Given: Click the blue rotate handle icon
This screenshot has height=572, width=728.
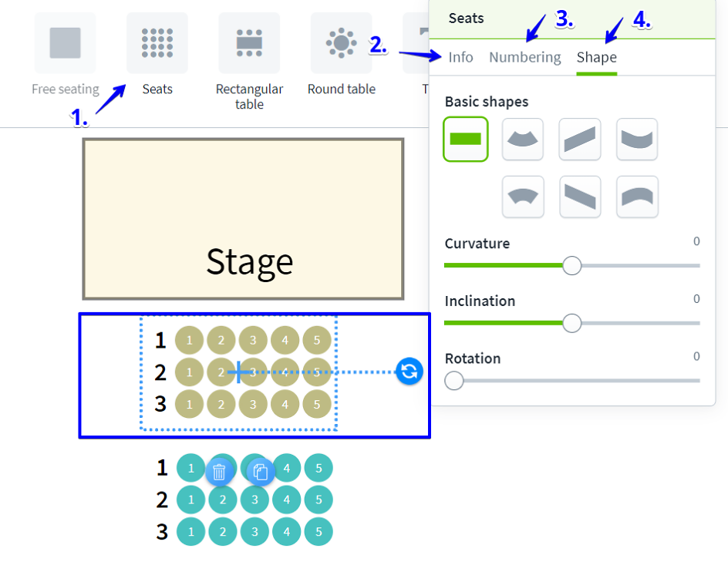Looking at the screenshot, I should click(x=410, y=372).
